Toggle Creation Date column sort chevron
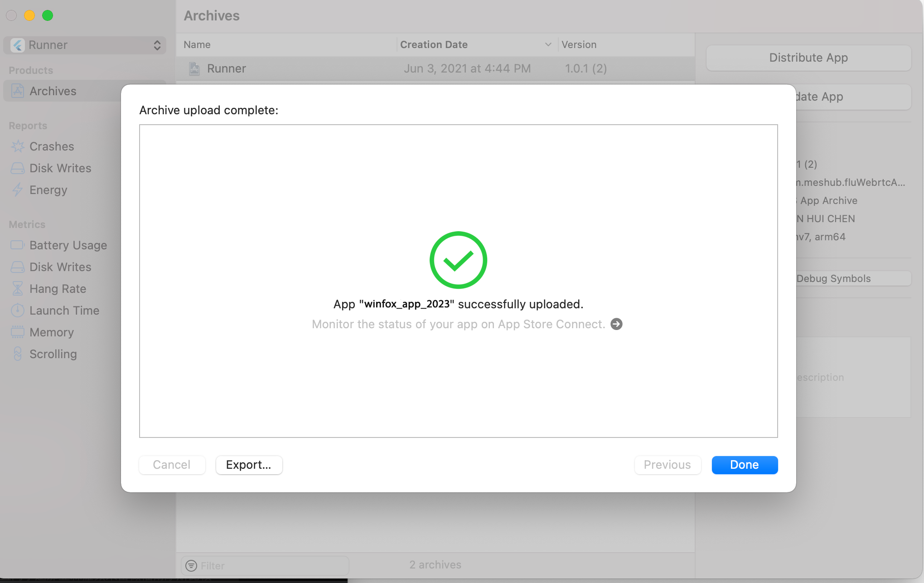The width and height of the screenshot is (924, 583). pos(548,44)
